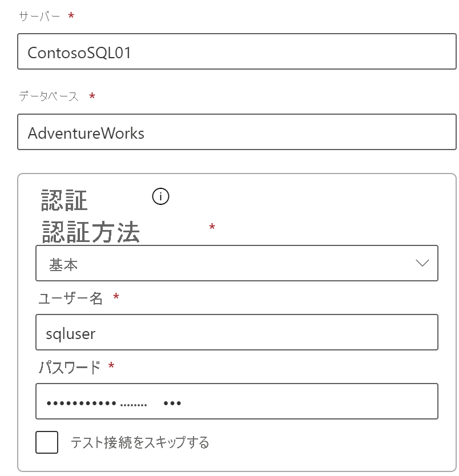Click the ユーザー名 label
459x476 pixels.
tap(70, 298)
